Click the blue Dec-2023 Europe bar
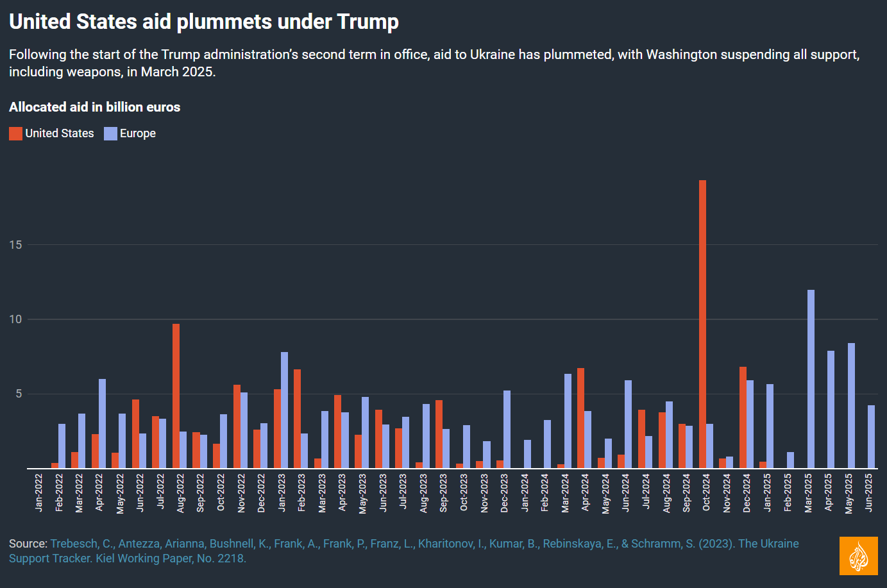The image size is (887, 588). click(x=507, y=429)
